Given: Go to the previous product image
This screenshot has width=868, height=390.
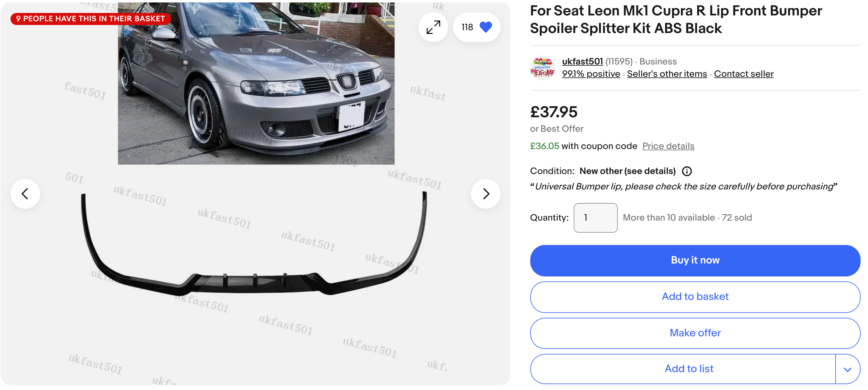Looking at the screenshot, I should click(x=25, y=194).
